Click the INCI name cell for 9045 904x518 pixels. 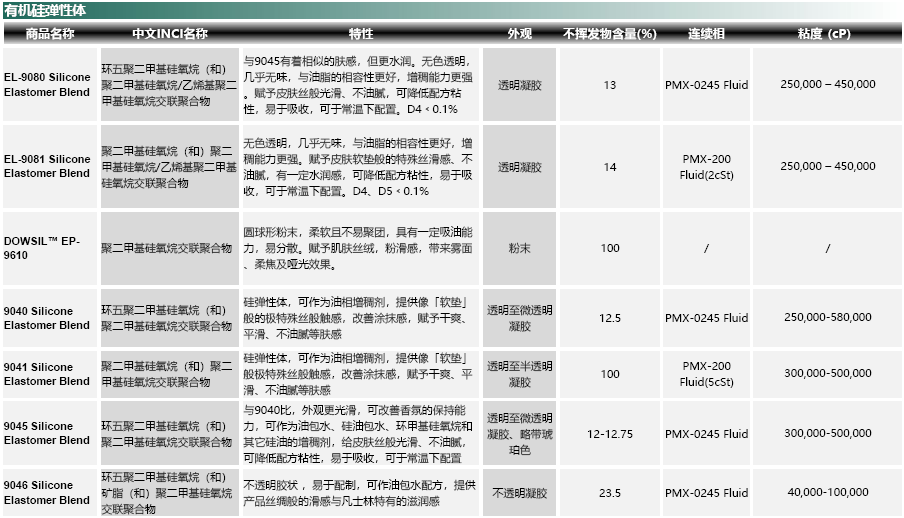[170, 433]
